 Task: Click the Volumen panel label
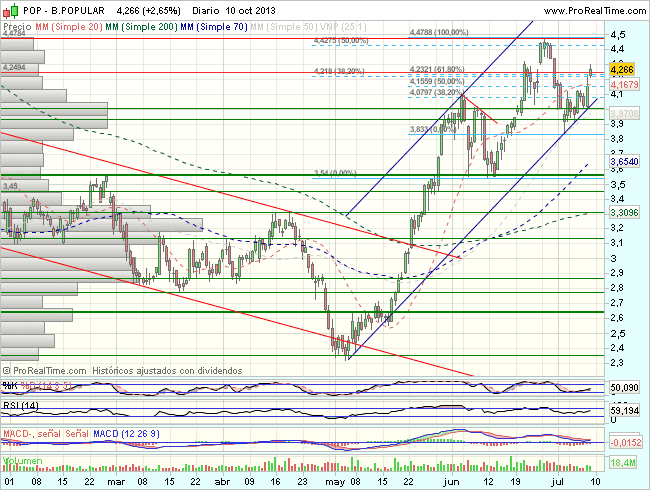(x=22, y=460)
